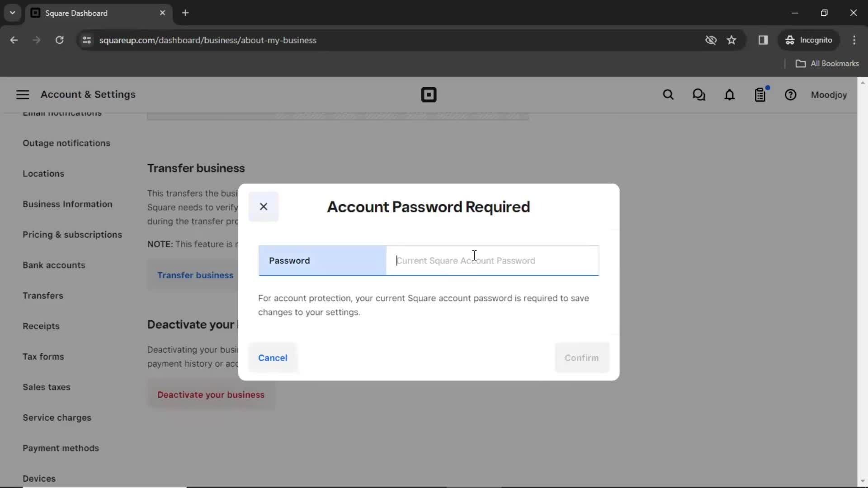Navigate to Sales taxes settings

[x=47, y=387]
